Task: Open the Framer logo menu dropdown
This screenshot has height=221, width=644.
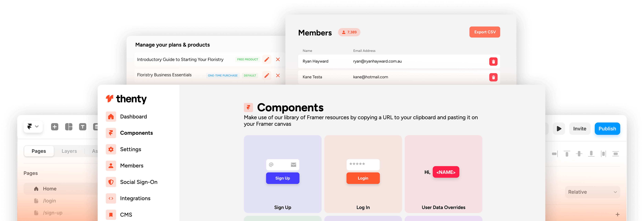Action: coord(33,127)
